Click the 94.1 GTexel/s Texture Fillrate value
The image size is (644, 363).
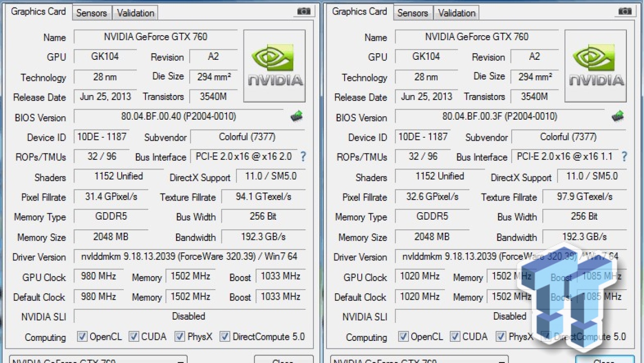tap(263, 197)
